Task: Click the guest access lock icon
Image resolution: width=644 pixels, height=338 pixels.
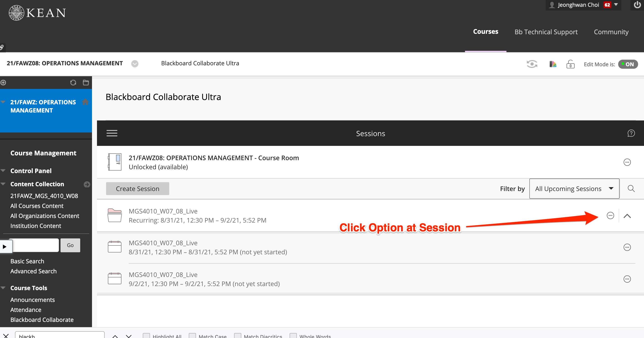Action: tap(570, 64)
